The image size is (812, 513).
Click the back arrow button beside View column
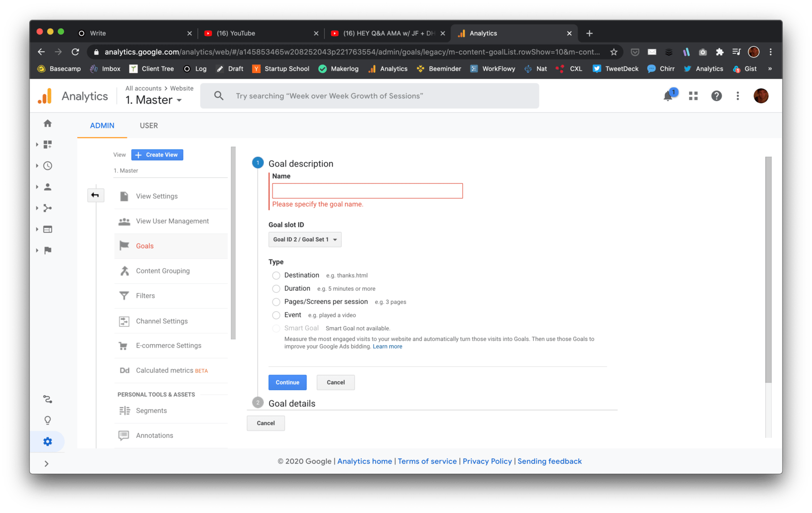pyautogui.click(x=95, y=195)
